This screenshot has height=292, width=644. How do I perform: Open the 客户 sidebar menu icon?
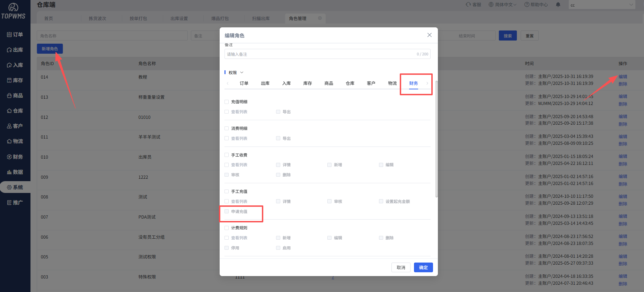9,126
